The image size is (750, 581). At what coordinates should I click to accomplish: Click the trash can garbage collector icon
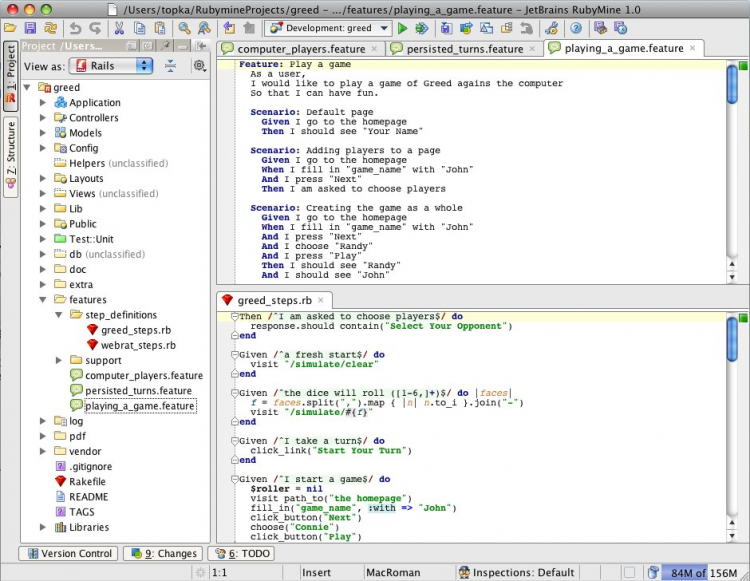tap(653, 573)
